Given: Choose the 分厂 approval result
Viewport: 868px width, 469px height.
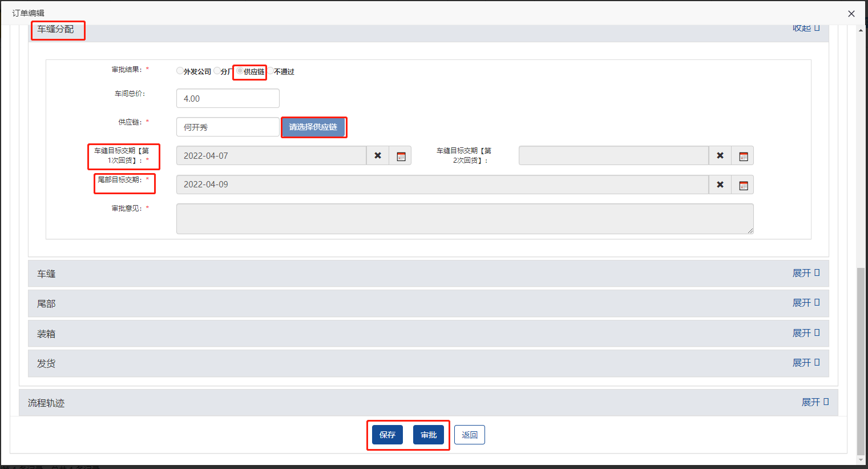Looking at the screenshot, I should tap(217, 71).
